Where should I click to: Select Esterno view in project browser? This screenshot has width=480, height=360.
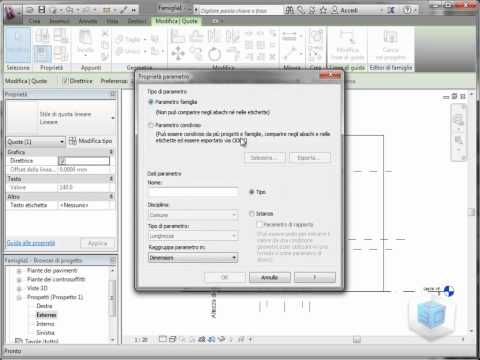pyautogui.click(x=46, y=315)
